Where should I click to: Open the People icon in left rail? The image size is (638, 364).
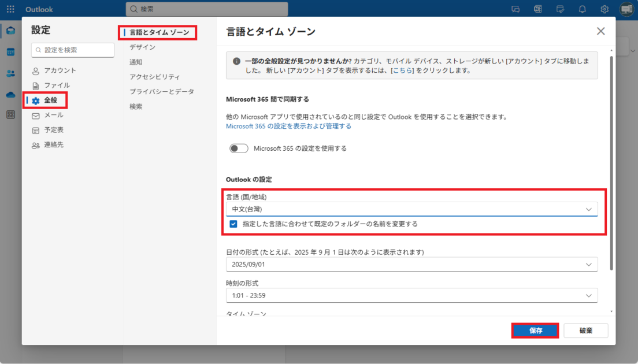tap(10, 73)
